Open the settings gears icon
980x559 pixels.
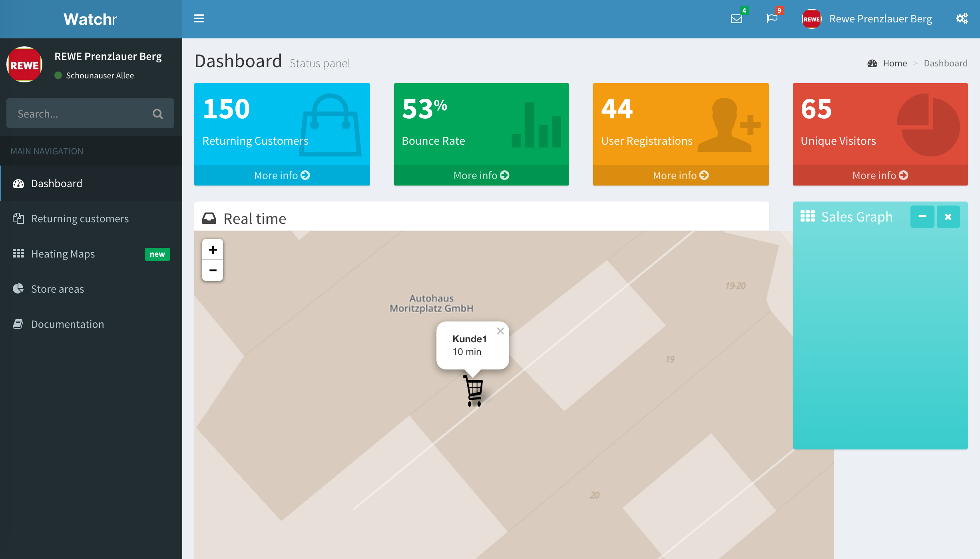(962, 19)
